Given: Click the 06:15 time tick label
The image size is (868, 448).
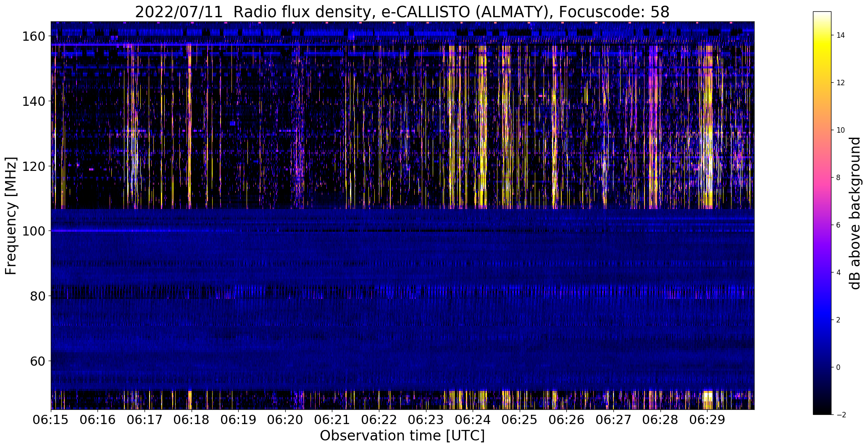Looking at the screenshot, I should [51, 420].
